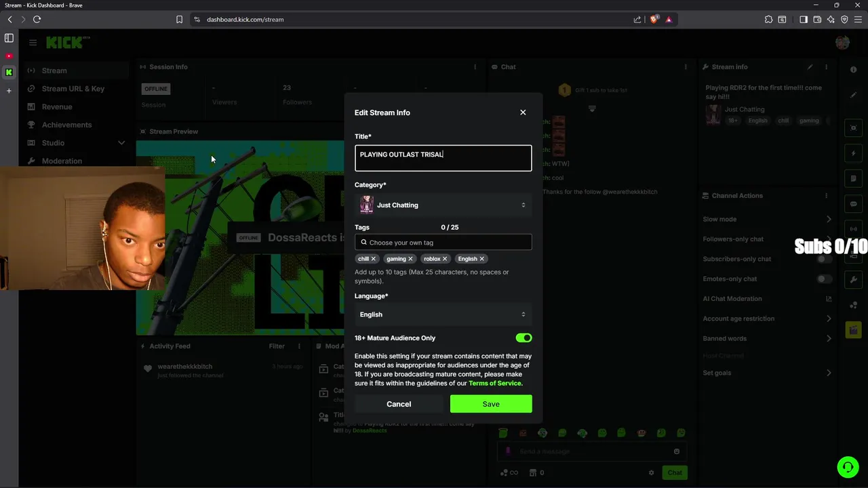
Task: Toggle Emotes-only chat switch
Action: [824, 279]
